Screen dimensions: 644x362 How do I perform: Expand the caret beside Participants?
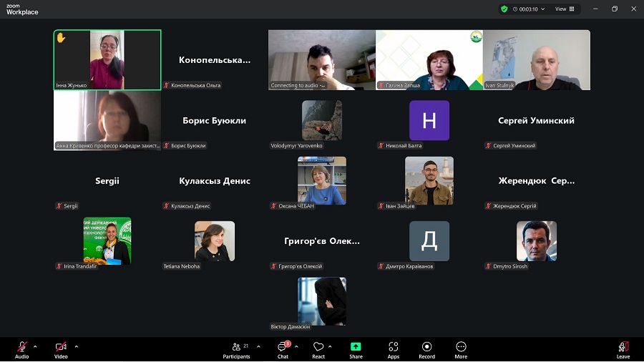(258, 347)
